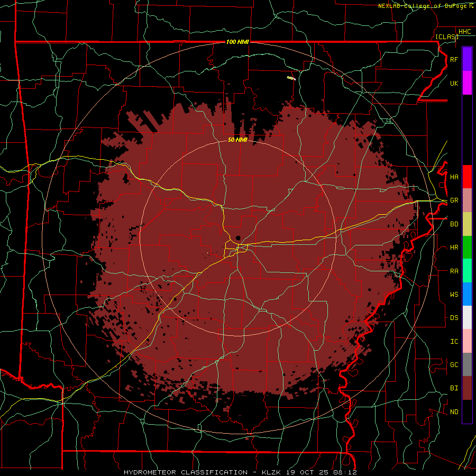Click the GC gray legend swatch
Viewport: 476px width, 476px height.
point(467,364)
